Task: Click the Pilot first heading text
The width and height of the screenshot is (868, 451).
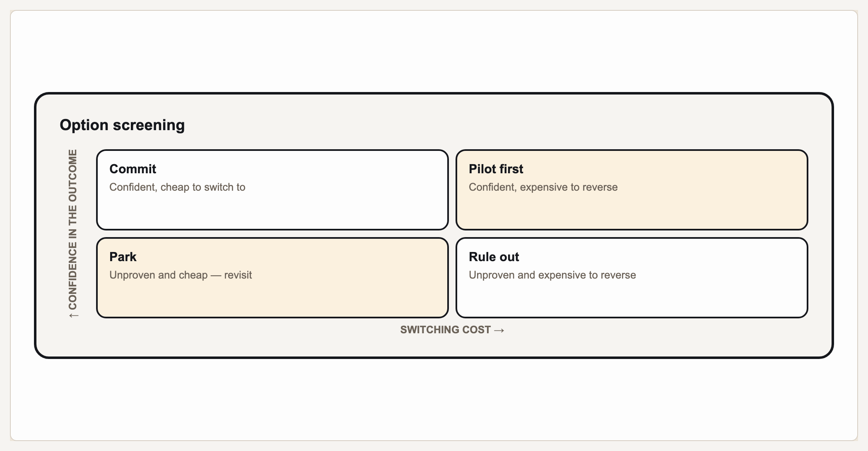Action: pos(496,169)
